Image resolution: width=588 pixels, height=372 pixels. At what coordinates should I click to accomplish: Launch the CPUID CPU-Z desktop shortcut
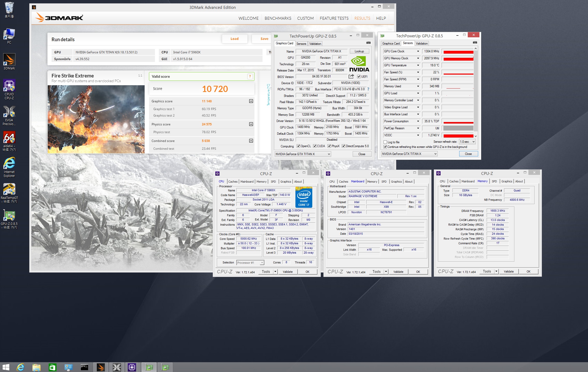(x=9, y=89)
